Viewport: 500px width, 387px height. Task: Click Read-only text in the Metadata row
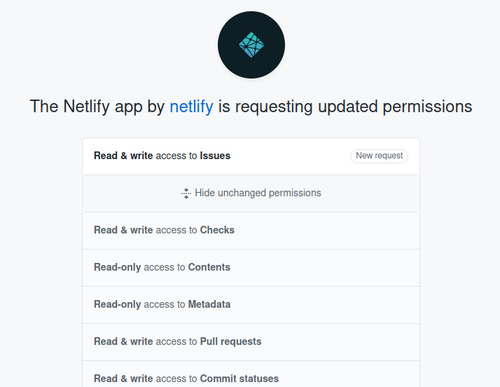(x=117, y=305)
